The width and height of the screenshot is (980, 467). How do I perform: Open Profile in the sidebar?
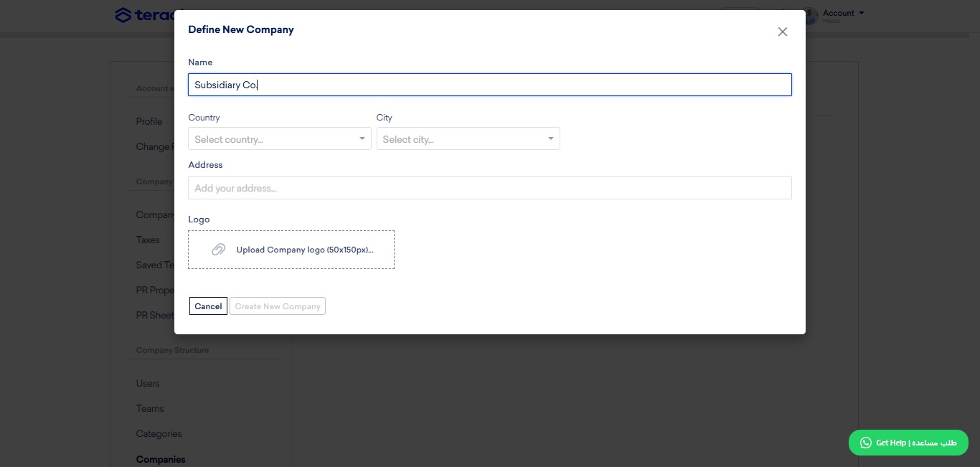pos(149,121)
